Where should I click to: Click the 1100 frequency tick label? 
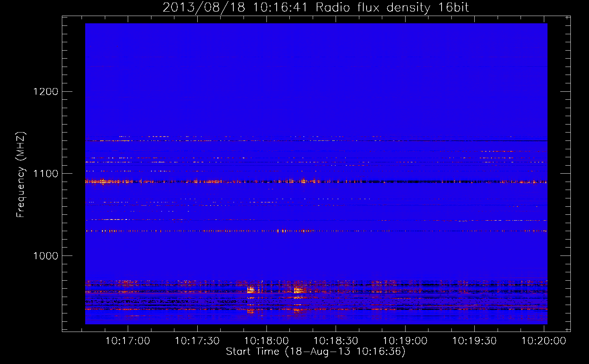[x=46, y=174]
